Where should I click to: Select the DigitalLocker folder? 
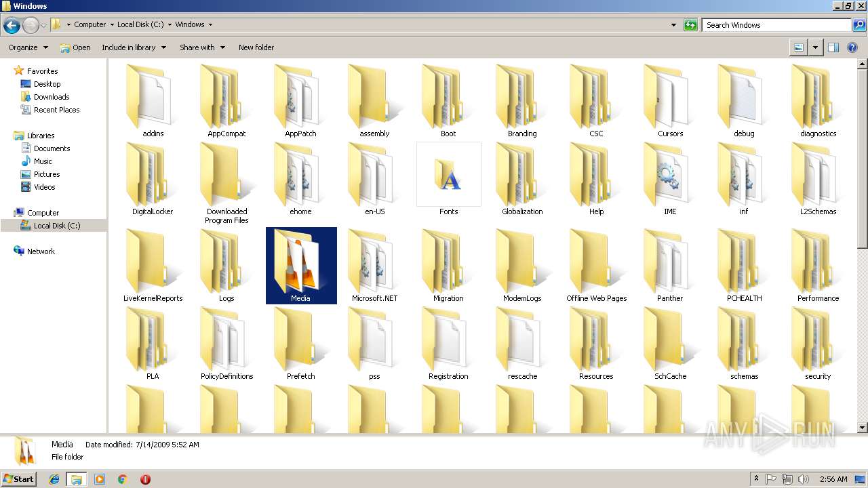point(153,180)
